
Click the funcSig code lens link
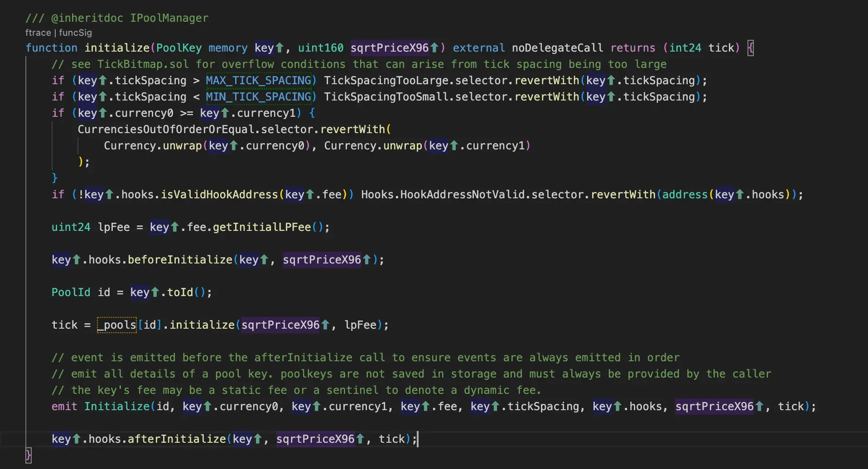(x=75, y=33)
